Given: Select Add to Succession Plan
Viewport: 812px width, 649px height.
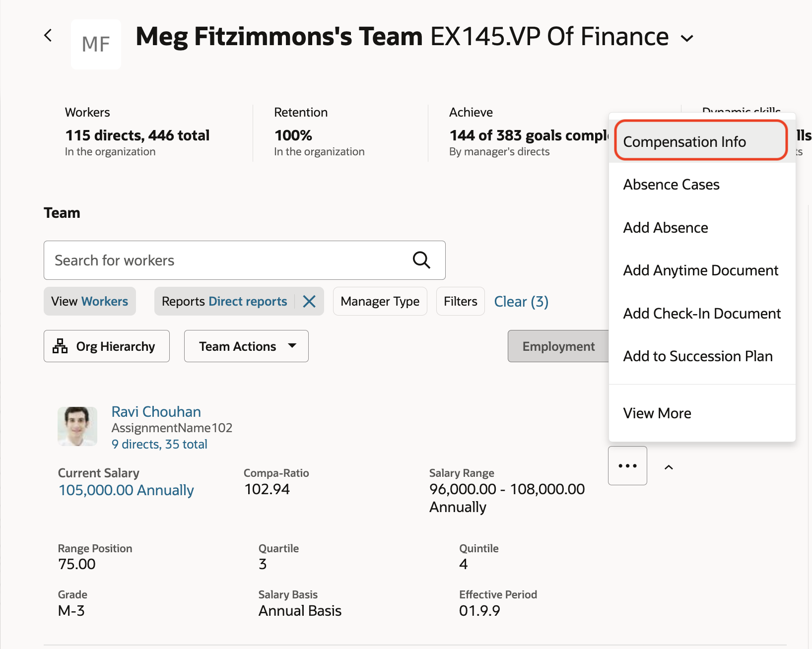Looking at the screenshot, I should click(698, 356).
